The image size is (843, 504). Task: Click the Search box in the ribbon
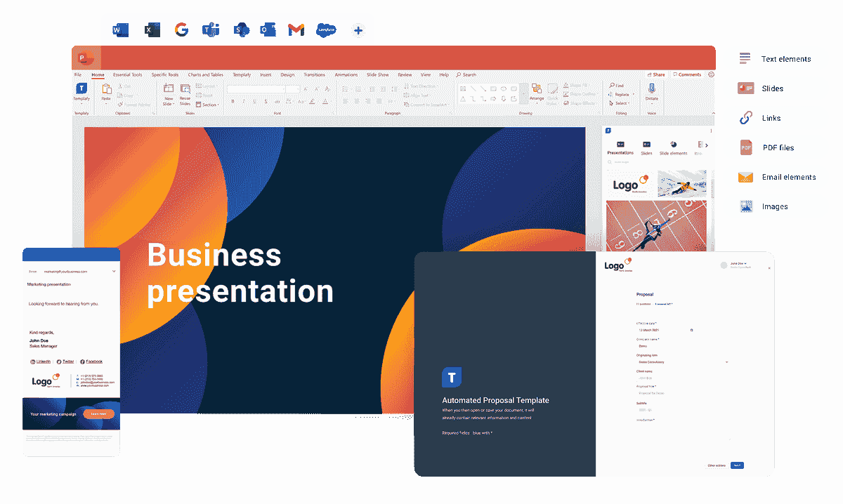pos(466,74)
